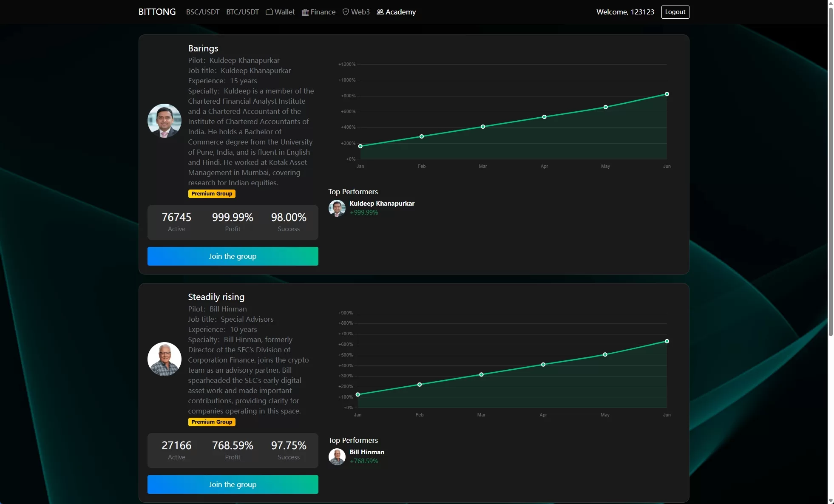Click the Jun data point on Barings chart
Viewport: 834px width, 504px height.
[667, 94]
